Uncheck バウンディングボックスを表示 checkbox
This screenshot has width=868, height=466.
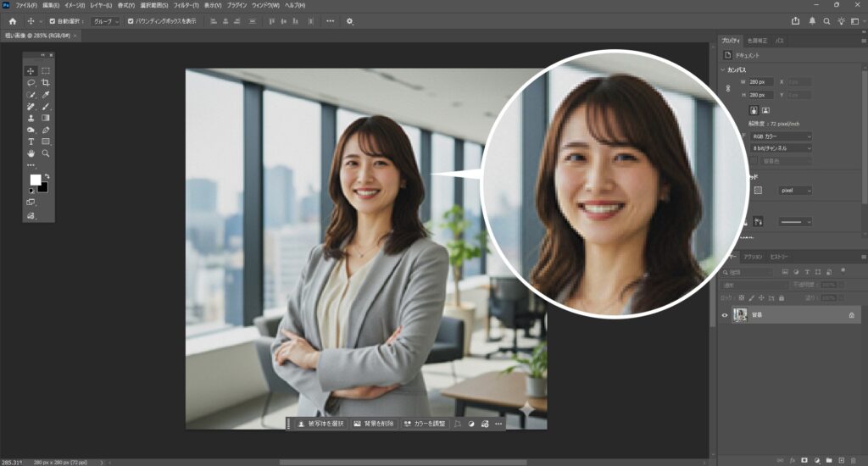[131, 21]
